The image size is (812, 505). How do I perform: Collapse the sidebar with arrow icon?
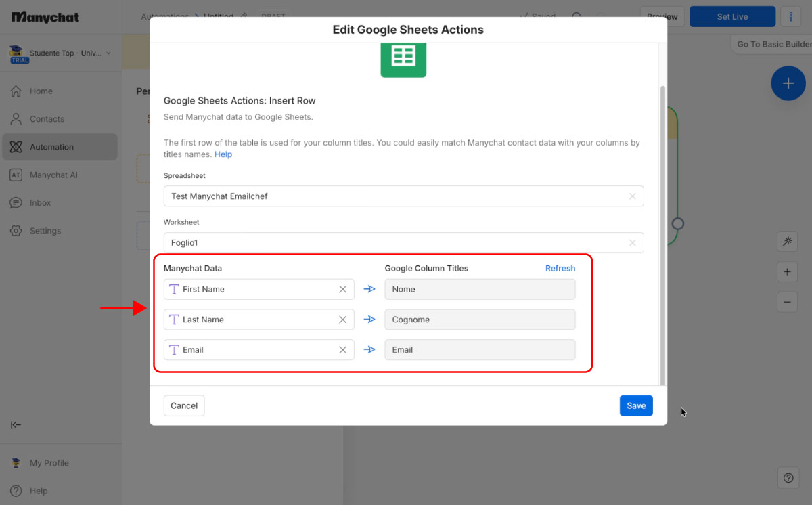coord(16,425)
